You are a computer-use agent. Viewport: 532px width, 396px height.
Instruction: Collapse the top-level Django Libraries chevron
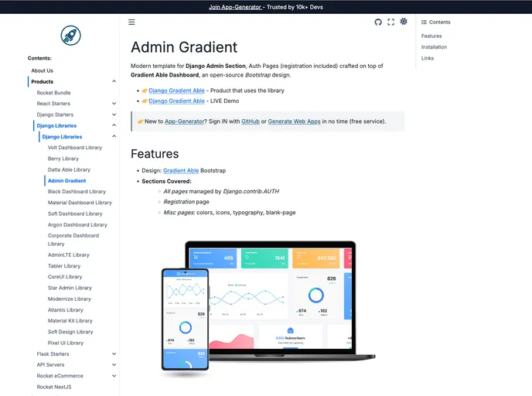(114, 125)
